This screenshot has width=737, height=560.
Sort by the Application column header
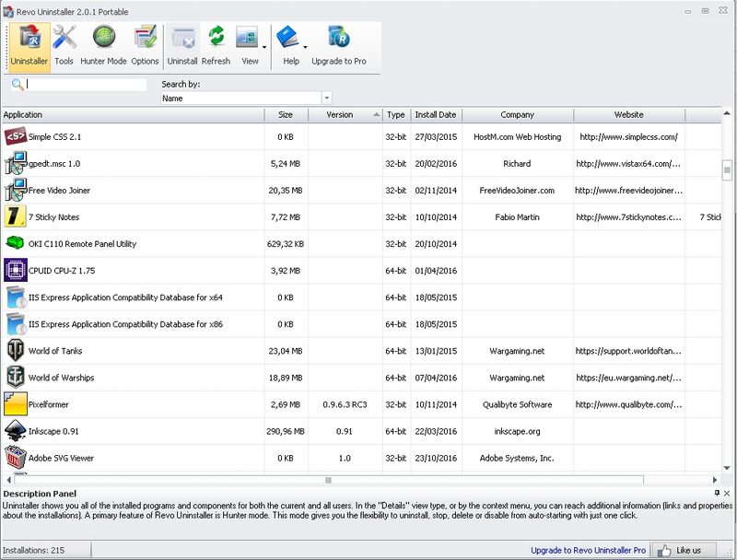point(133,114)
